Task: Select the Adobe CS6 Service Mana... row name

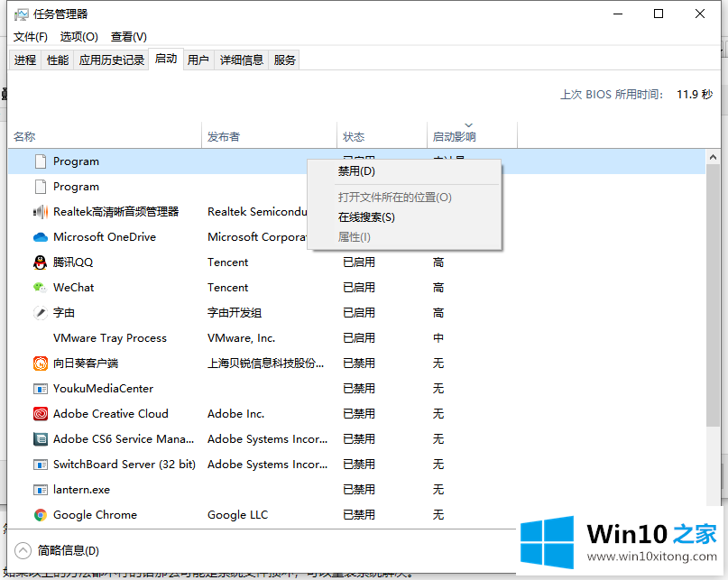Action: point(124,438)
